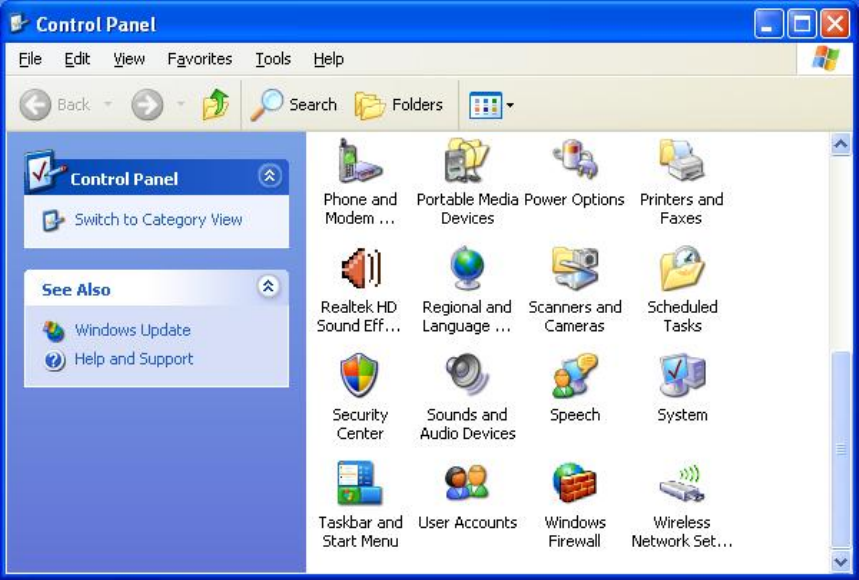Open the Favorites menu
The height and width of the screenshot is (580, 859).
point(200,59)
